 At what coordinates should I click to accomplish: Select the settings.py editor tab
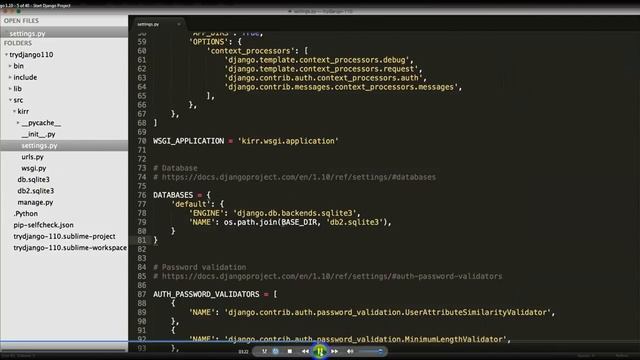157,24
